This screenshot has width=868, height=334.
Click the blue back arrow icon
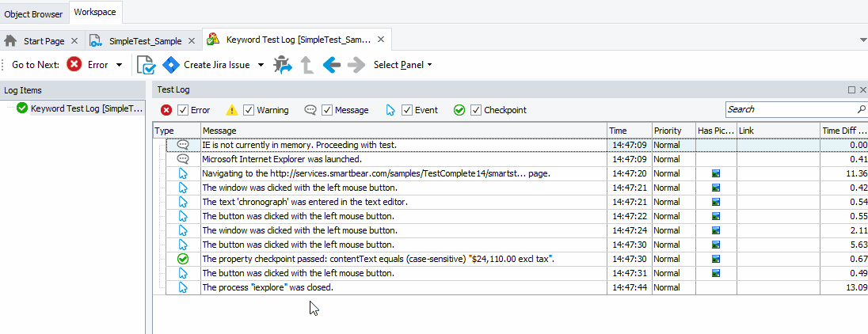pyautogui.click(x=332, y=65)
